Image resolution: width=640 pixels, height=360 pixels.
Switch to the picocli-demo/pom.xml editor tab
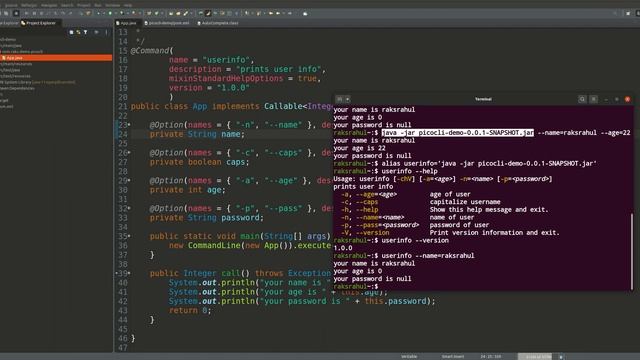167,23
